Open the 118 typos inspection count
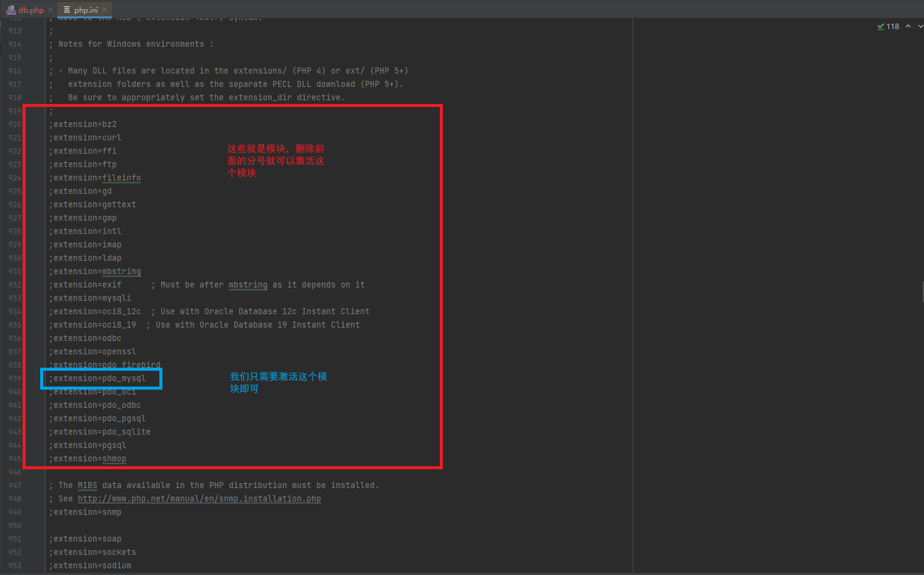The height and width of the screenshot is (575, 924). 892,27
